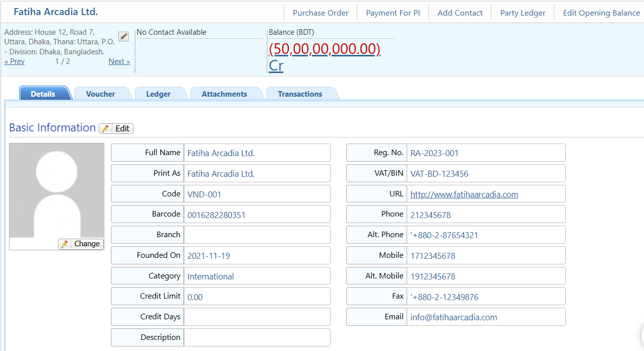The height and width of the screenshot is (351, 644).
Task: Select the Details tab
Action: (43, 93)
